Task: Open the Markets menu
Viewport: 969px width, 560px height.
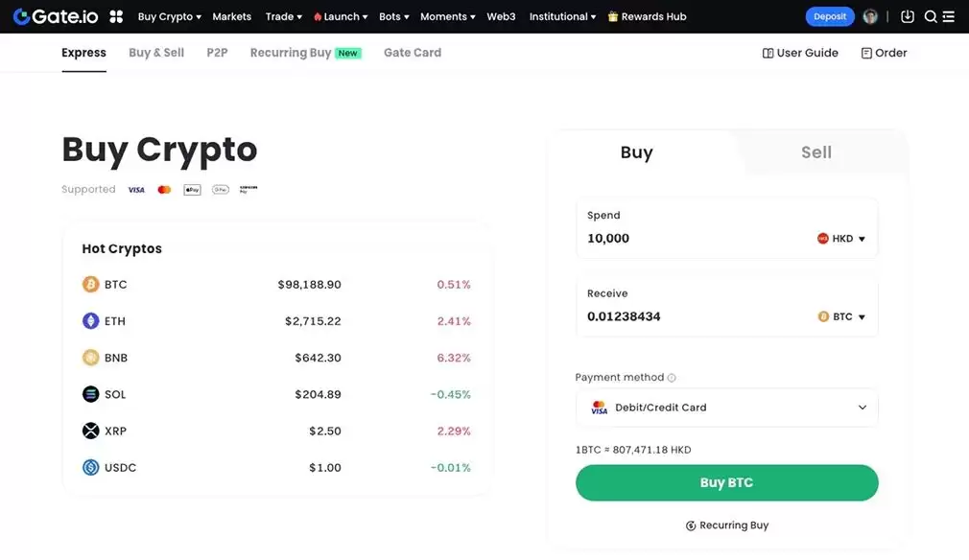Action: pyautogui.click(x=231, y=15)
